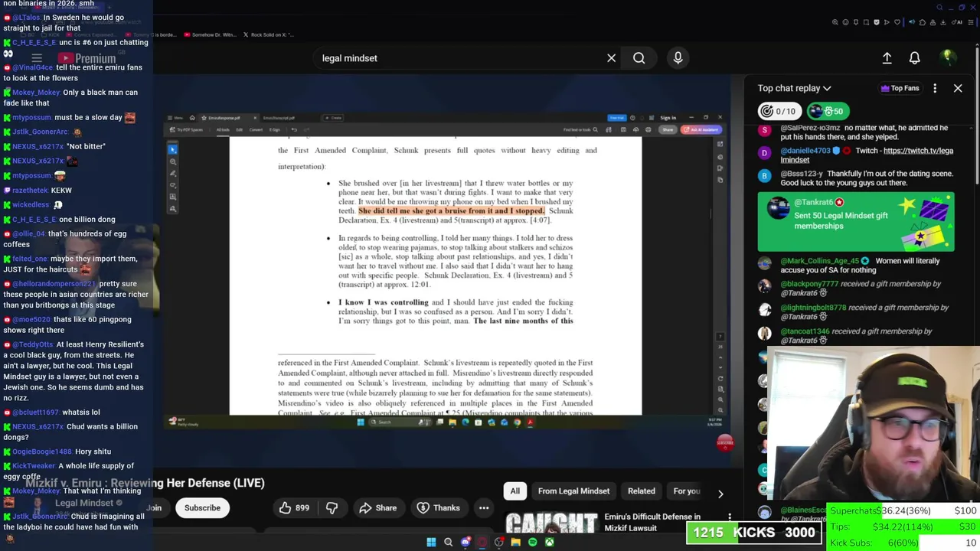Open the more actions ellipsis under video
Viewport: 980px width, 551px height.
click(484, 508)
